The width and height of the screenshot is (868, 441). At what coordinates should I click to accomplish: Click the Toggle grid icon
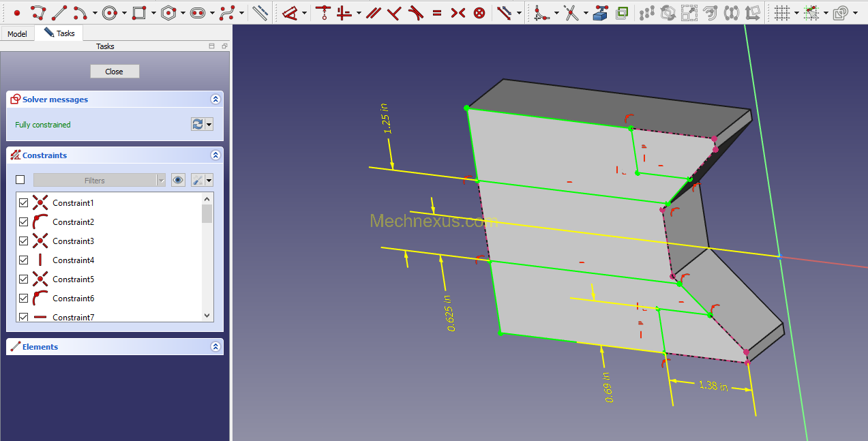tap(782, 12)
